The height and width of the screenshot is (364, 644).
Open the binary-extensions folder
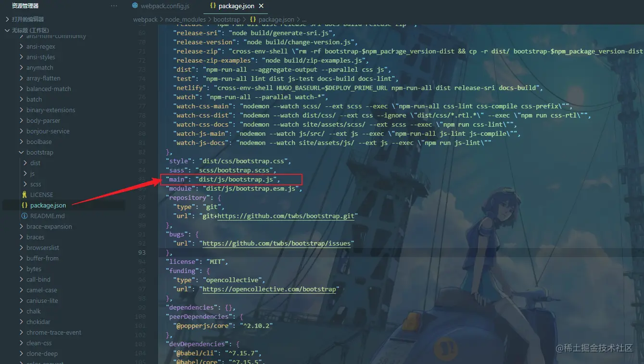point(51,110)
